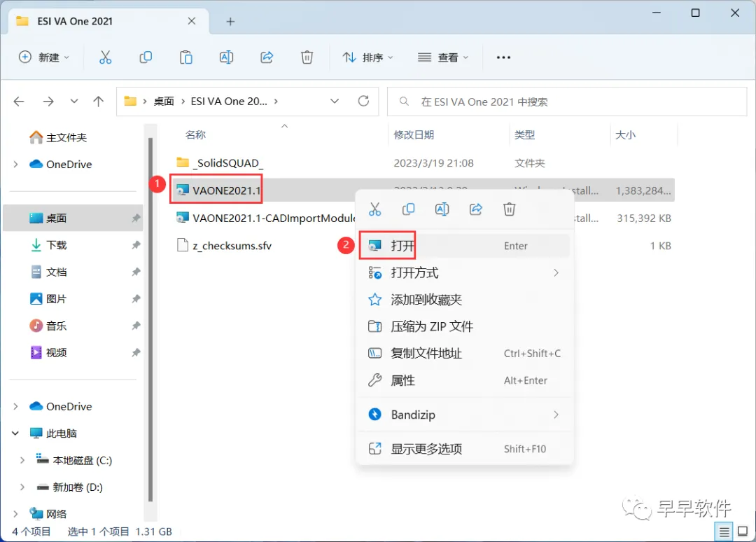Click the Share icon in the top toolbar

[x=267, y=57]
